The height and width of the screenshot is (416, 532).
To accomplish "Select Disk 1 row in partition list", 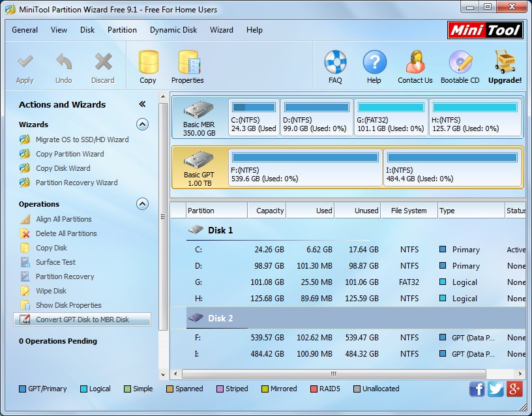I will coord(220,230).
